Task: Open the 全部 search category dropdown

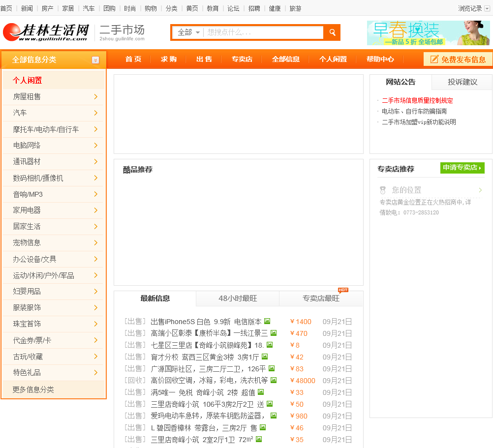Action: point(188,32)
